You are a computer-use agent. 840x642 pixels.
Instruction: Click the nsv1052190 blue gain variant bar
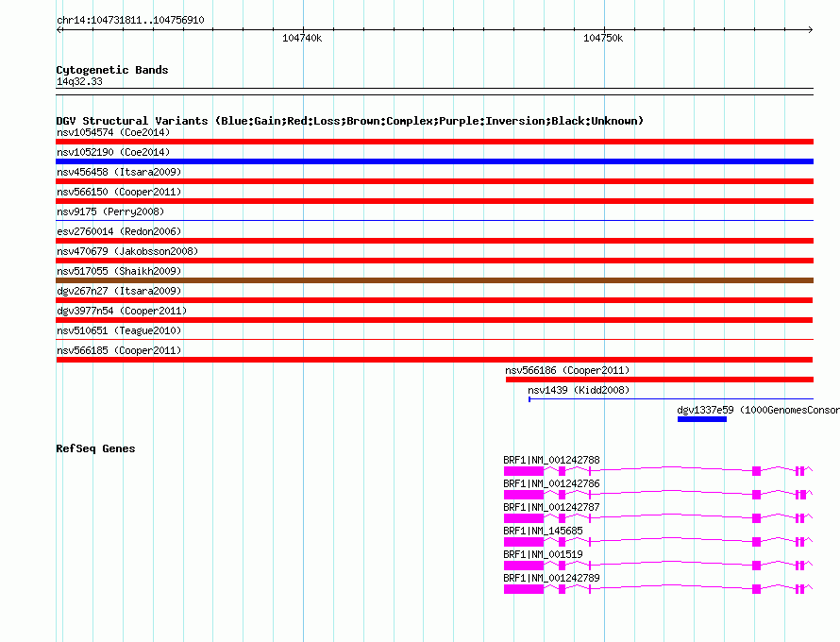434,161
